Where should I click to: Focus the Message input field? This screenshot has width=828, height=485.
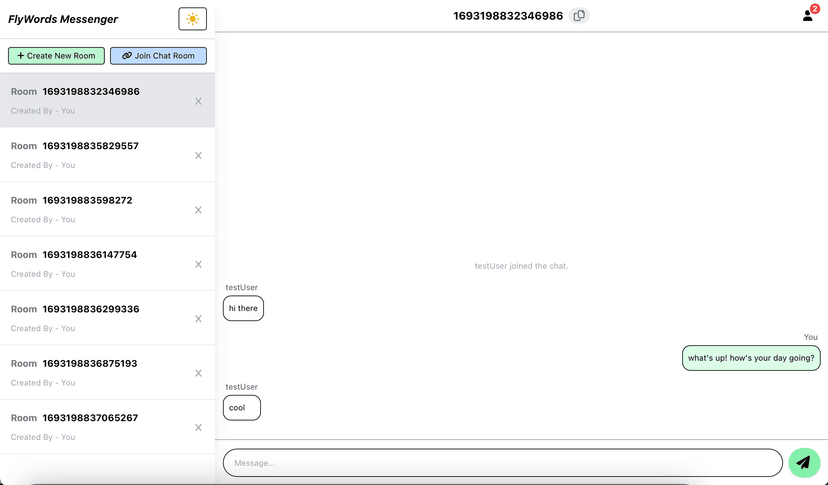point(503,463)
